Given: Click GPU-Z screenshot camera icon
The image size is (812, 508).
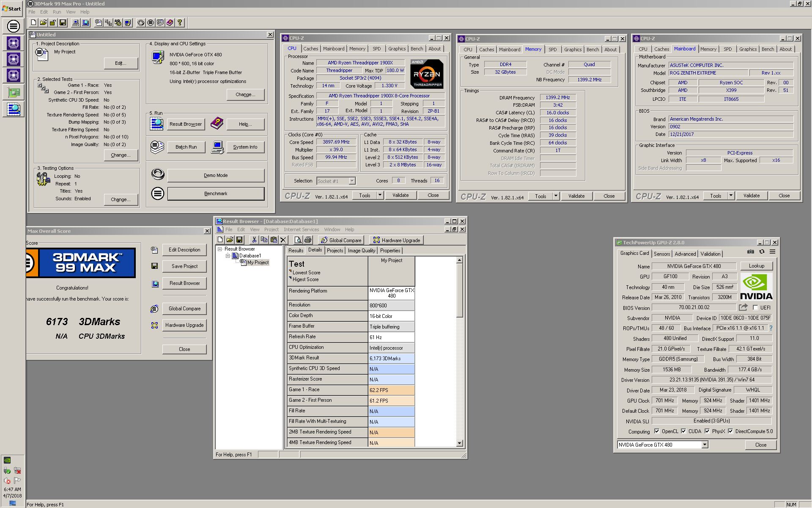Looking at the screenshot, I should coord(751,251).
